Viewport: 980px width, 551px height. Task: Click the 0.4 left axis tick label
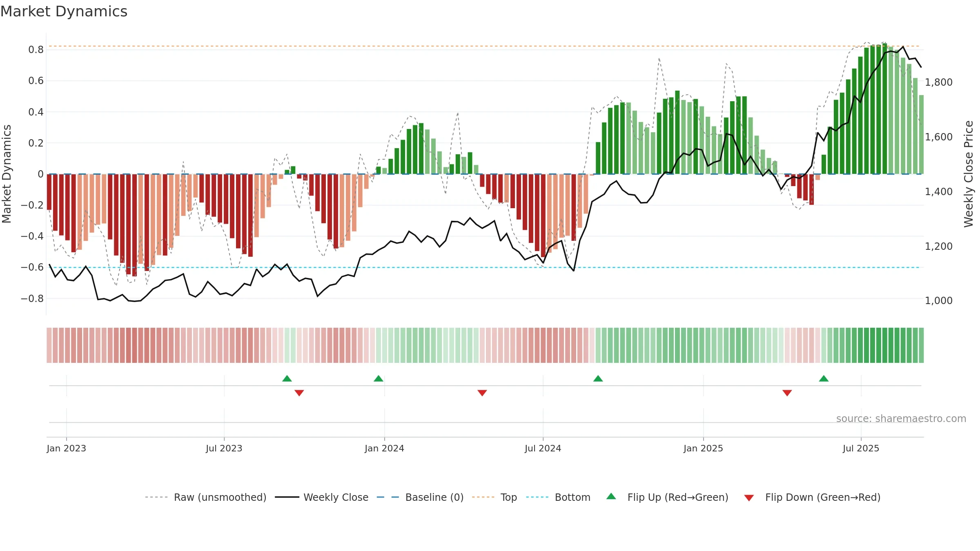coord(36,112)
